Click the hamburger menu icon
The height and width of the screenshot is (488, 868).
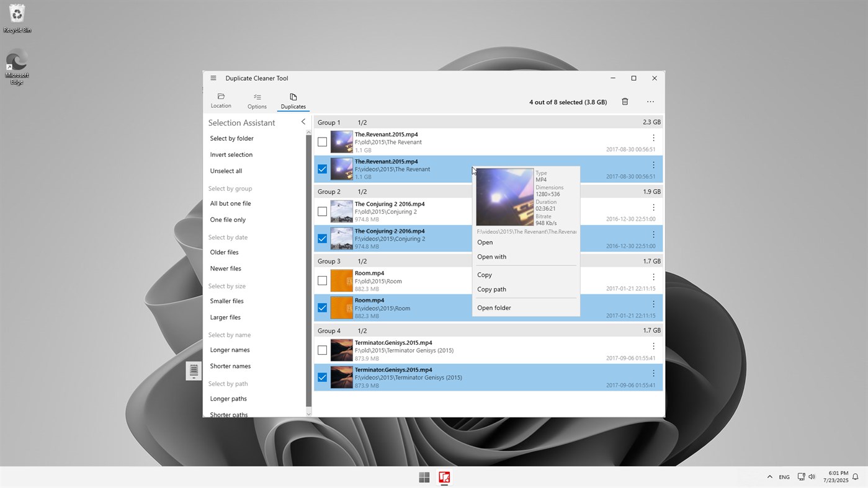click(x=213, y=78)
